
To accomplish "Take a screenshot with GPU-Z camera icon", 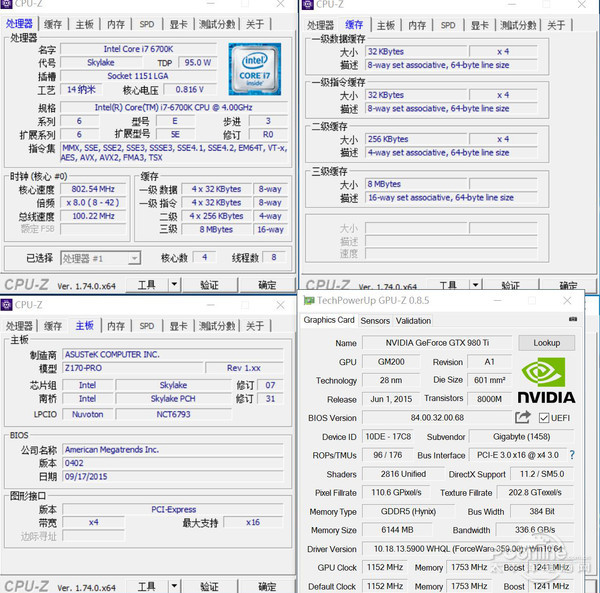I will (573, 319).
